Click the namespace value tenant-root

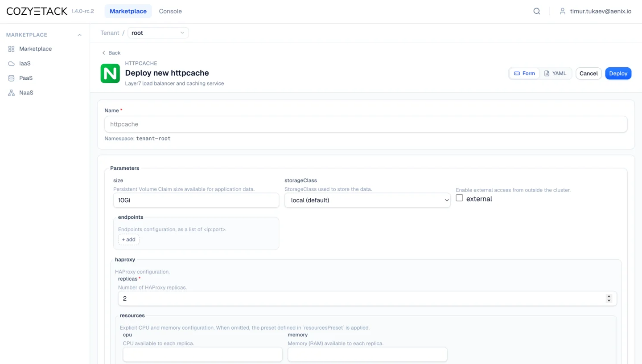pos(153,139)
